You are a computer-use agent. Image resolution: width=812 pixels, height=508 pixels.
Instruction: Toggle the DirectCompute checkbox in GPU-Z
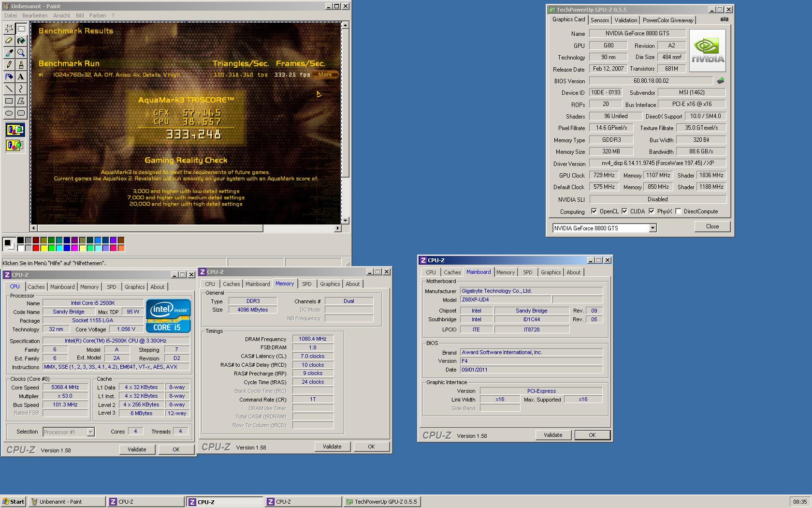point(678,211)
